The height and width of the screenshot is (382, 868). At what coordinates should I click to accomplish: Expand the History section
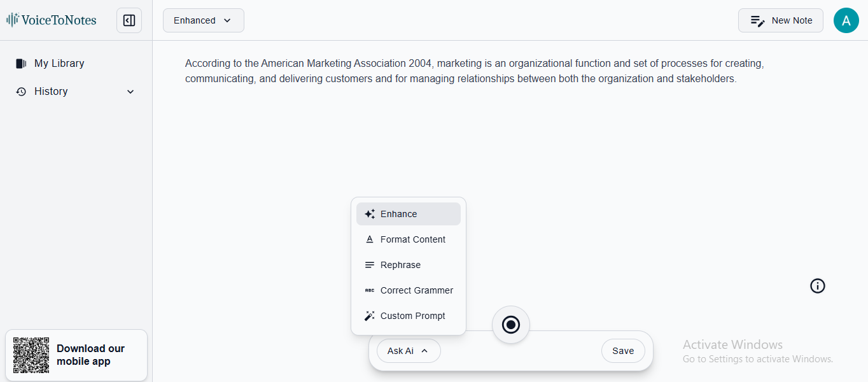130,91
